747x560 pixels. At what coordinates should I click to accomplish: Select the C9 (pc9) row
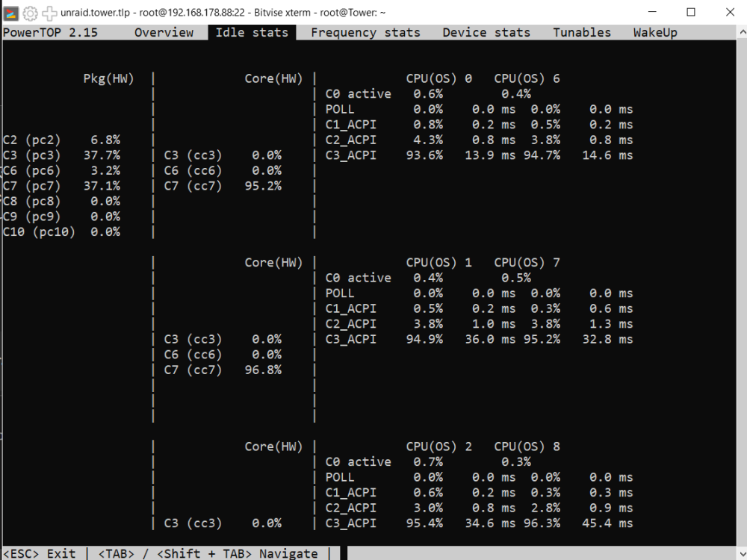[61, 217]
